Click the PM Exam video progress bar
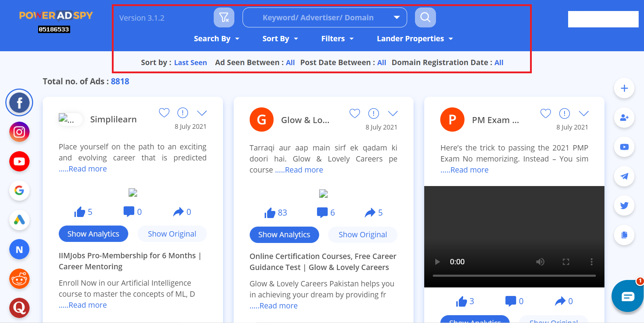Viewport: 644px width, 323px height. [x=514, y=275]
